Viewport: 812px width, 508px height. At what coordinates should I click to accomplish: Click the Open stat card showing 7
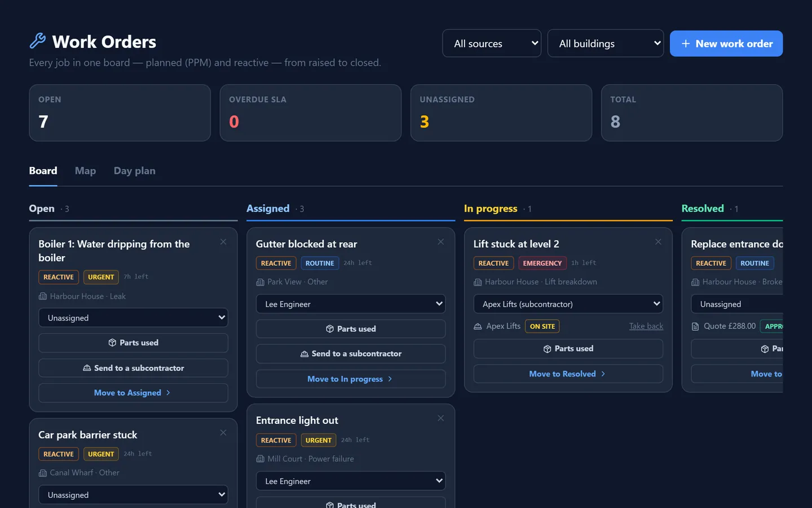[120, 113]
